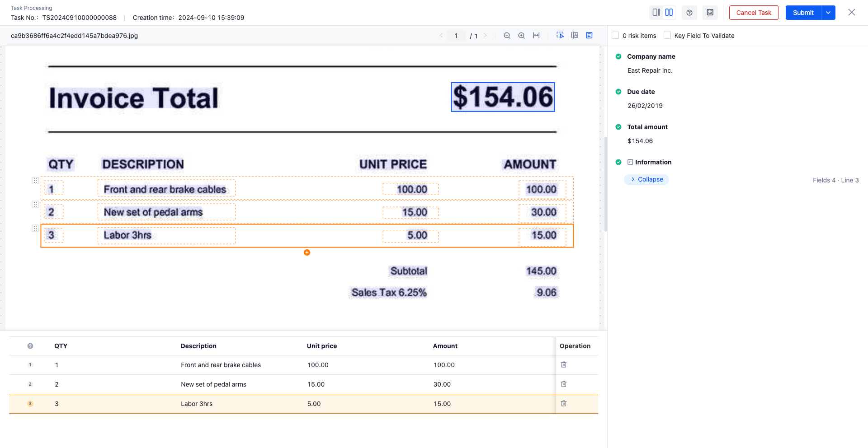Grab drag handle of invoice line 3
The height and width of the screenshot is (448, 868).
coord(35,229)
